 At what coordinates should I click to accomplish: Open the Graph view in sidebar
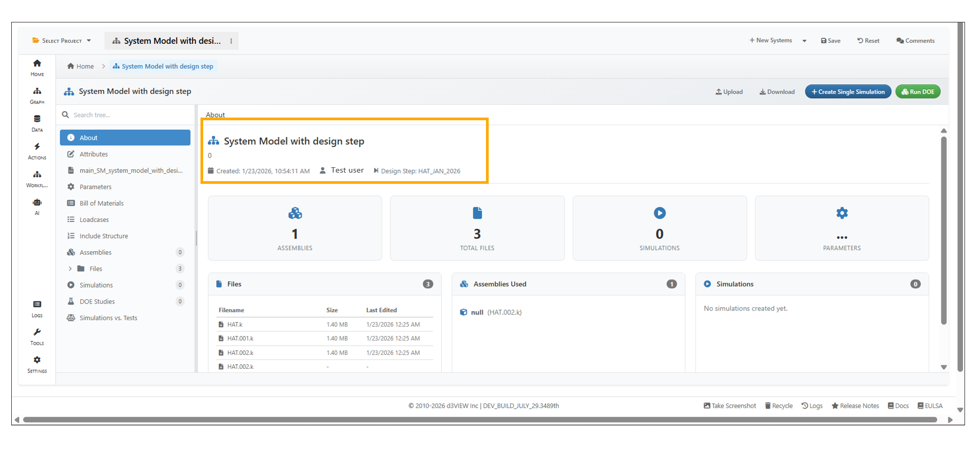click(x=37, y=95)
